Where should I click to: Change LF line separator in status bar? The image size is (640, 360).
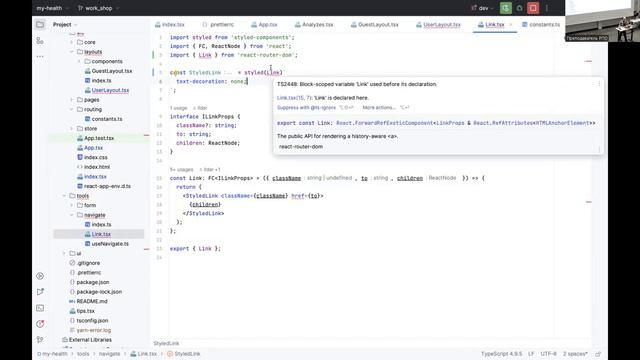pyautogui.click(x=531, y=354)
